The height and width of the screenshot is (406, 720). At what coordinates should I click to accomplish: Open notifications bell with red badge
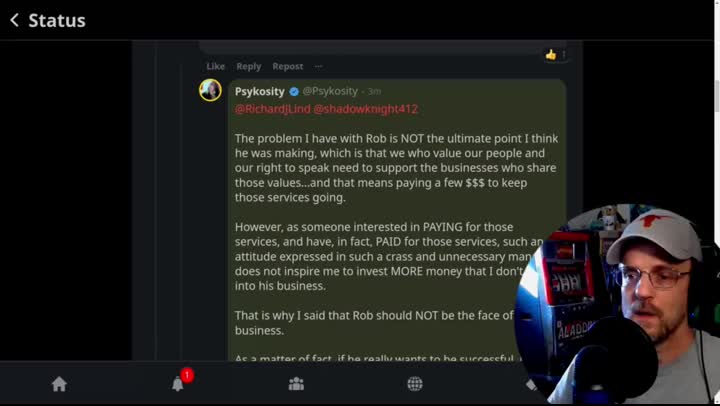[x=178, y=384]
